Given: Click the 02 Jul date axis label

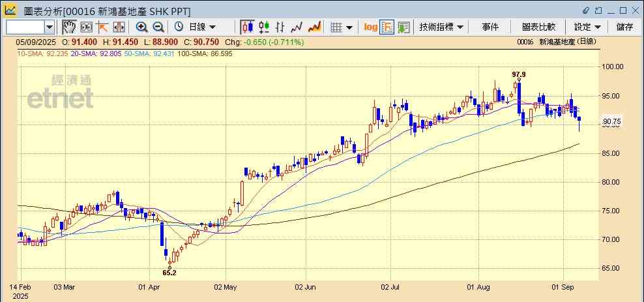Looking at the screenshot, I should 391,287.
